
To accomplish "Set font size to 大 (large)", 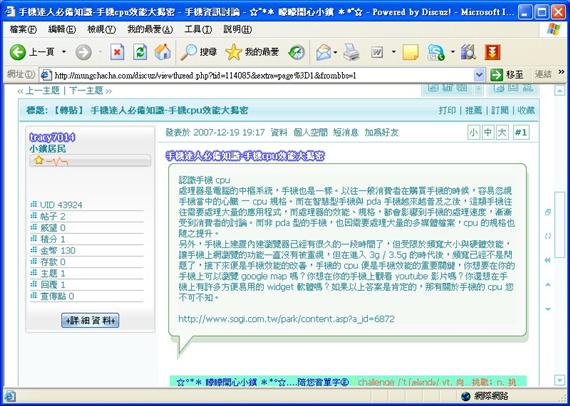I will (x=502, y=133).
